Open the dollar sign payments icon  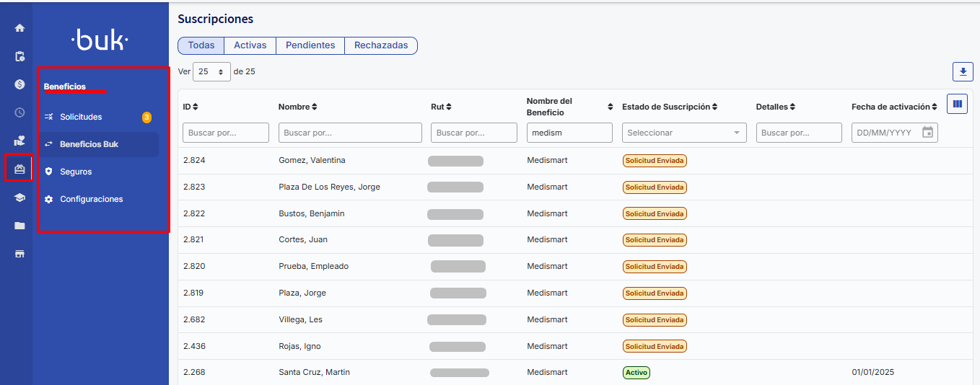click(x=19, y=84)
